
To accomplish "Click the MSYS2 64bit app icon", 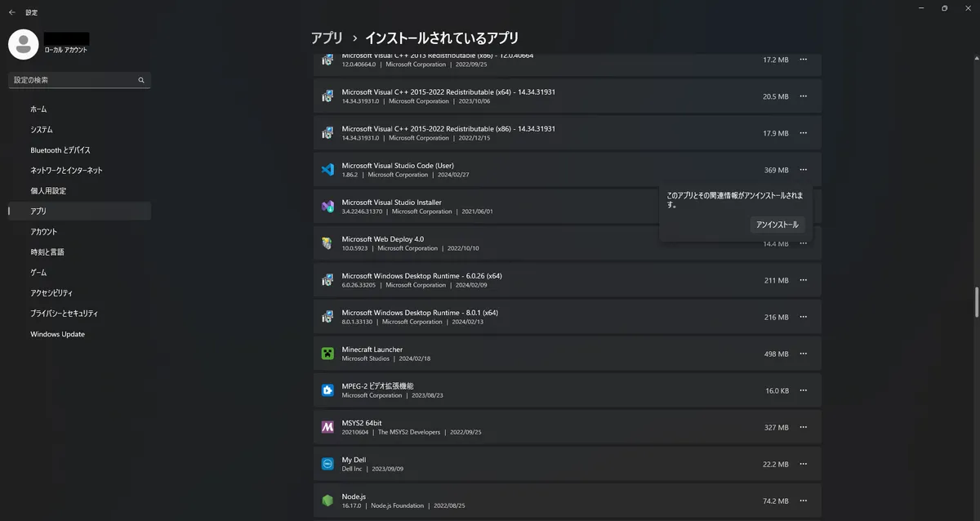I will (327, 426).
